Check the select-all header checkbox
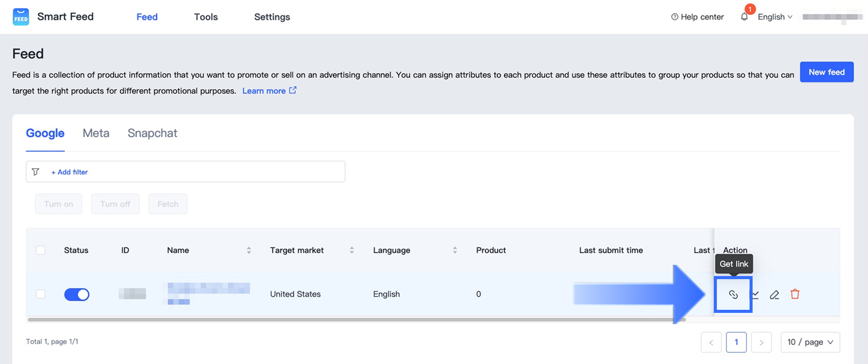 pos(41,250)
